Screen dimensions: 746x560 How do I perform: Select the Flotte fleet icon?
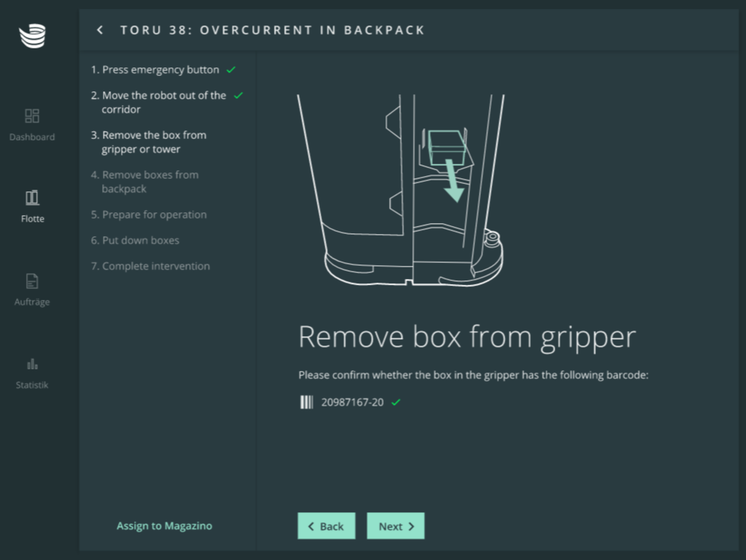pos(32,198)
